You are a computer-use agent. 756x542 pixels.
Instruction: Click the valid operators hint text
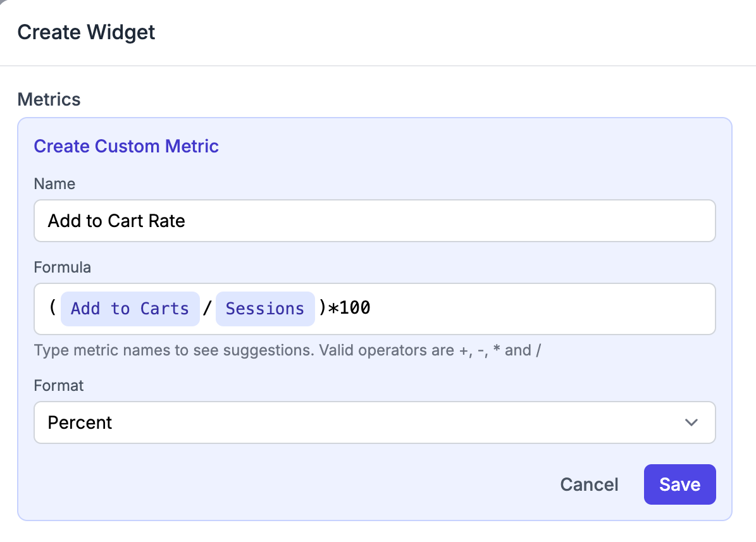pos(287,350)
